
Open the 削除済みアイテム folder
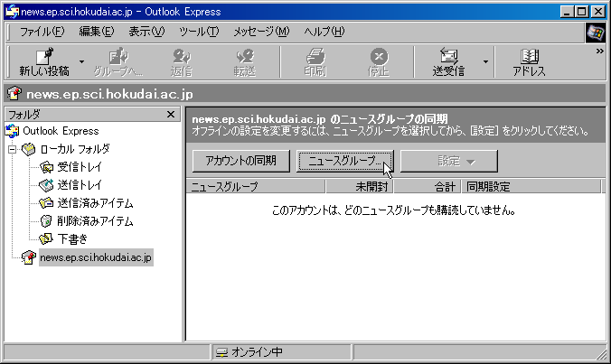pyautogui.click(x=95, y=221)
